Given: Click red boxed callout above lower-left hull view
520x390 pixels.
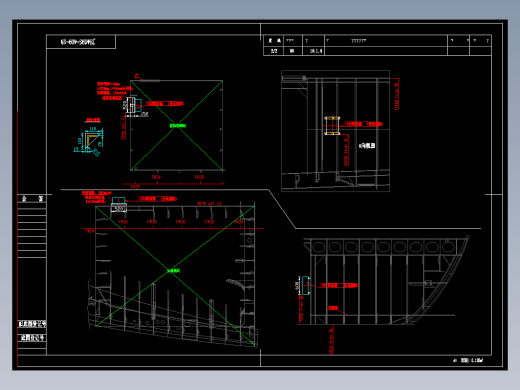Looking at the screenshot, I should click(x=158, y=199).
